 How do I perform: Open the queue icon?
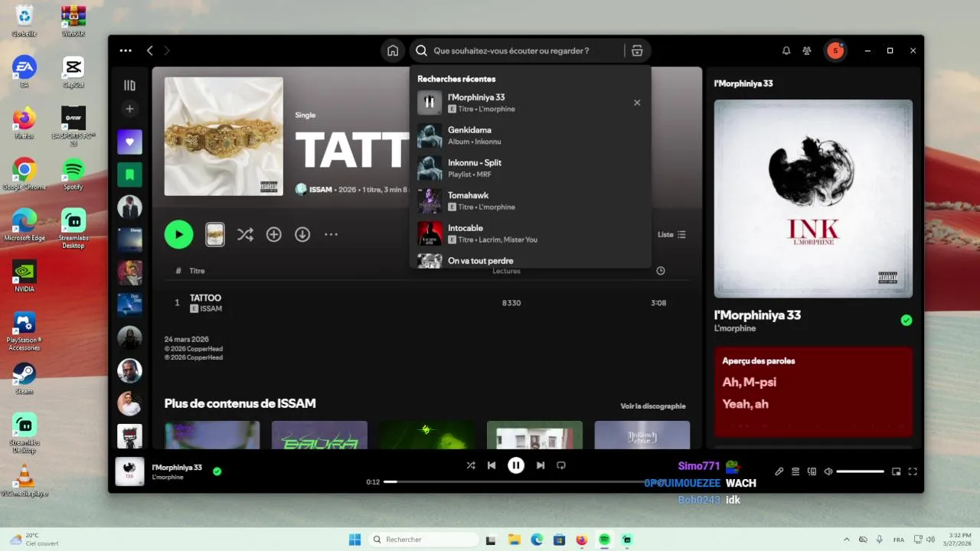(795, 472)
